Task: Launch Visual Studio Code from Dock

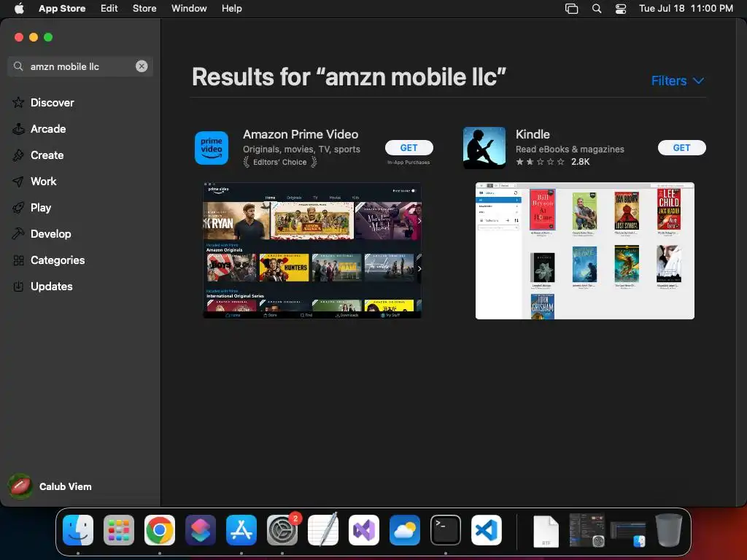Action: tap(487, 529)
